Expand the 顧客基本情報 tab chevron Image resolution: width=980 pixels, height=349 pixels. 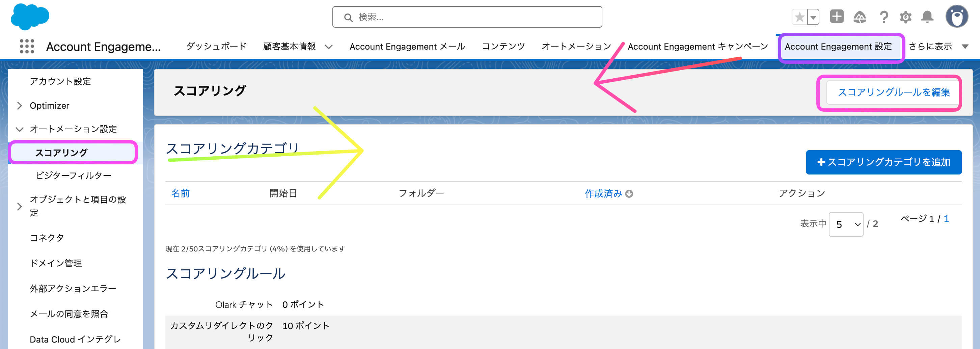coord(329,47)
